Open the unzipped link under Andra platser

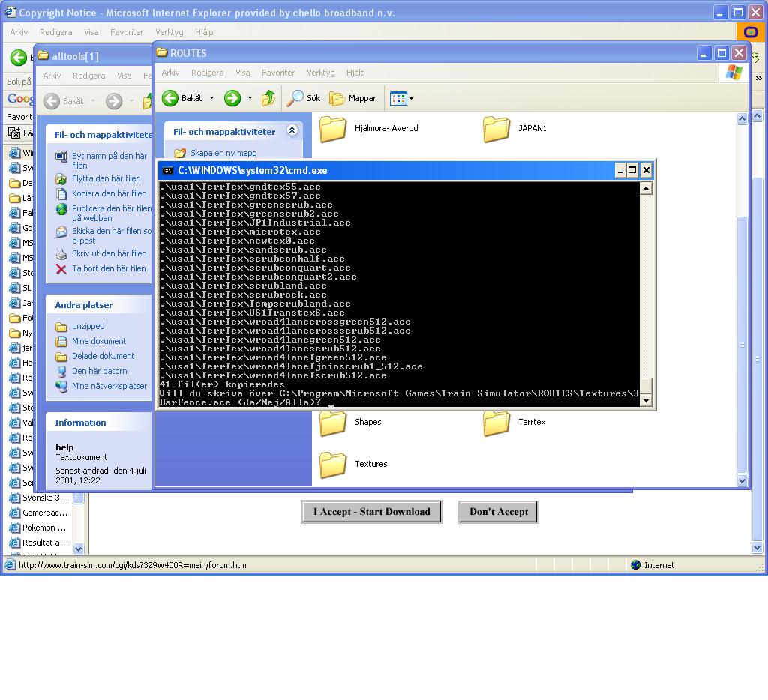[x=88, y=327]
